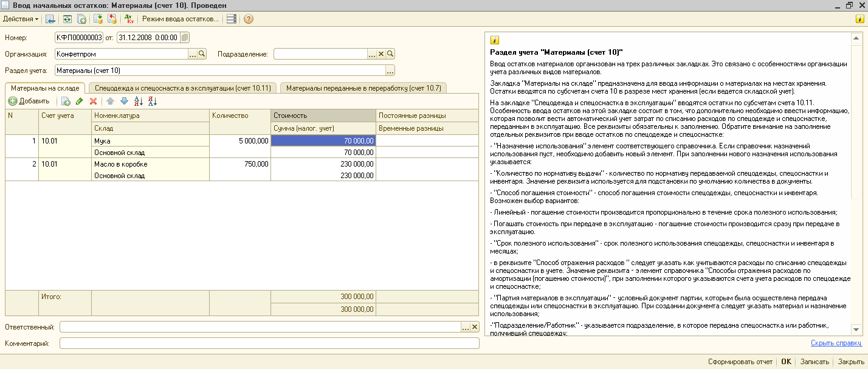Open the Действия dropdown menu
The width and height of the screenshot is (868, 369).
click(x=20, y=19)
